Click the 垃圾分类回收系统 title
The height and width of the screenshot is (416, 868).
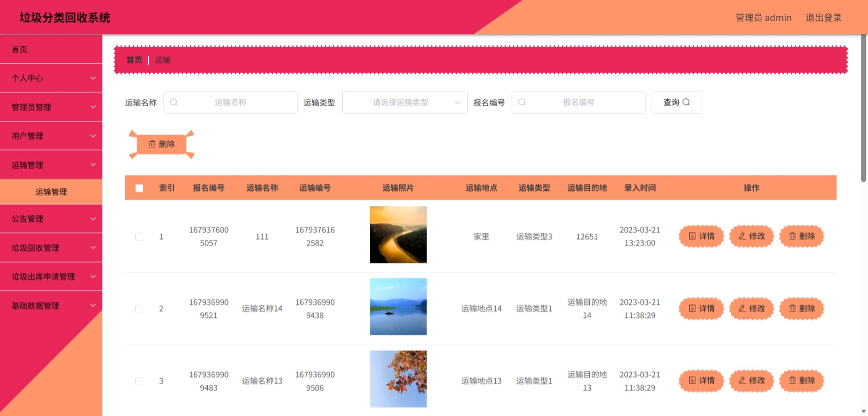pos(65,18)
